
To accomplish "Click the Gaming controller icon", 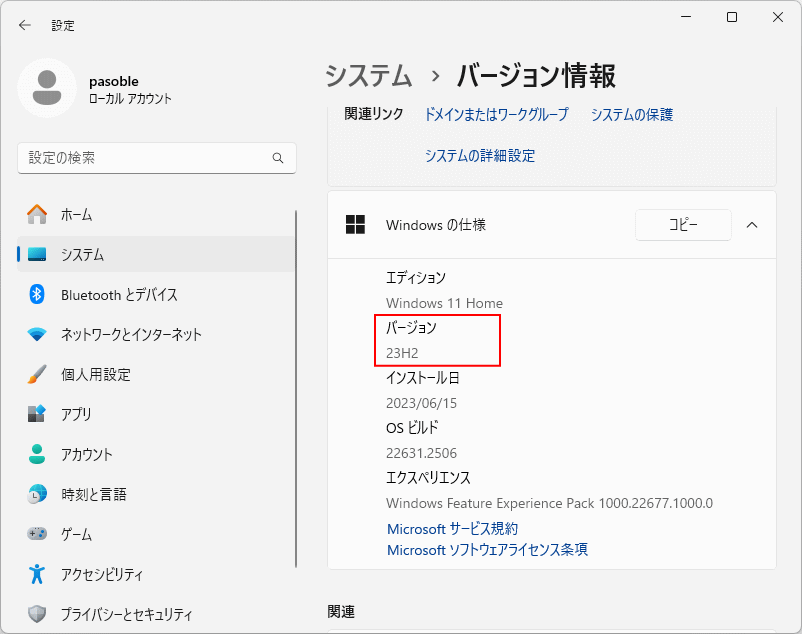I will tap(37, 534).
